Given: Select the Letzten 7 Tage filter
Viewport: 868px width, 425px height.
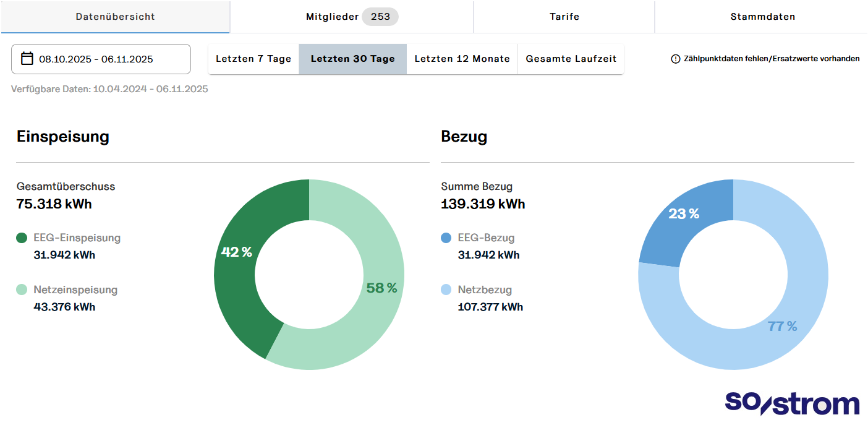Looking at the screenshot, I should pyautogui.click(x=253, y=58).
